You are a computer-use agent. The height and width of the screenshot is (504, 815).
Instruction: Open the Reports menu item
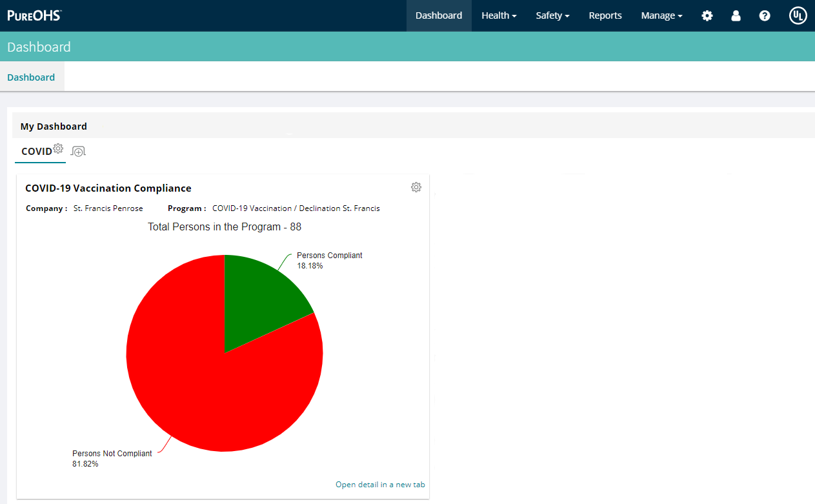point(605,15)
